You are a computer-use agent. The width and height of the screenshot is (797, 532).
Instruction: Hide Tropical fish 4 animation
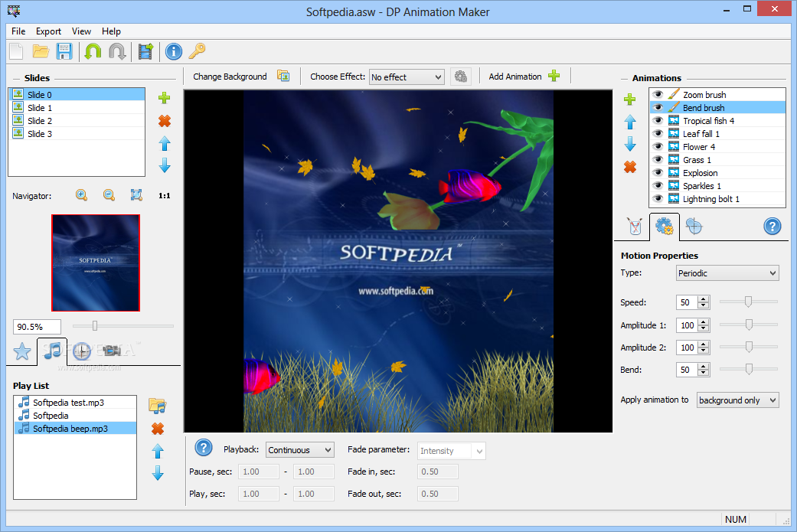pos(658,121)
